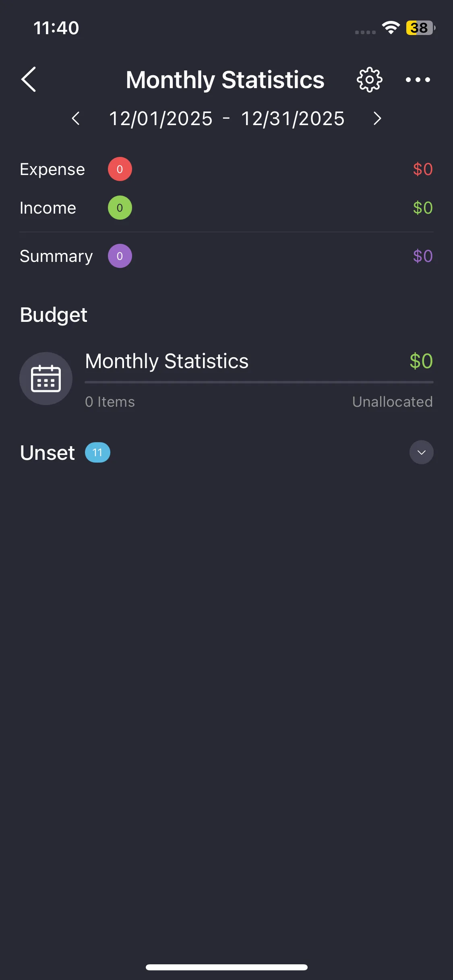Expand the Unset section chevron

[x=421, y=453]
